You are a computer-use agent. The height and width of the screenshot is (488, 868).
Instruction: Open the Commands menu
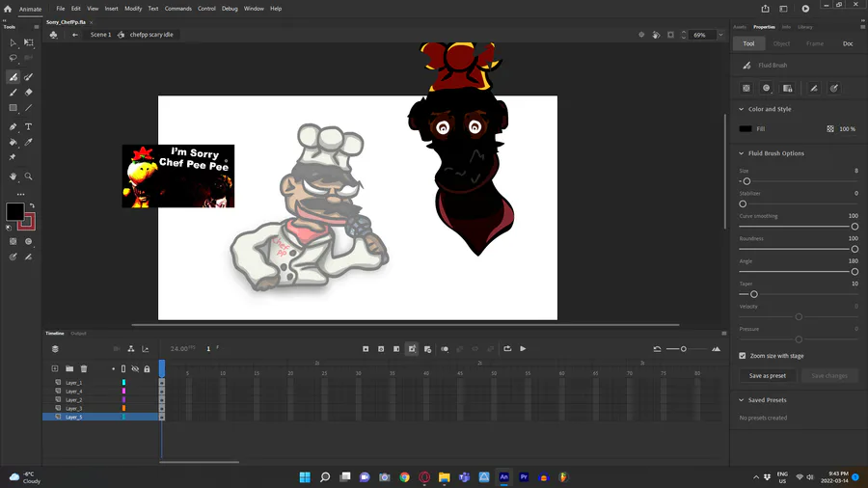pos(177,9)
